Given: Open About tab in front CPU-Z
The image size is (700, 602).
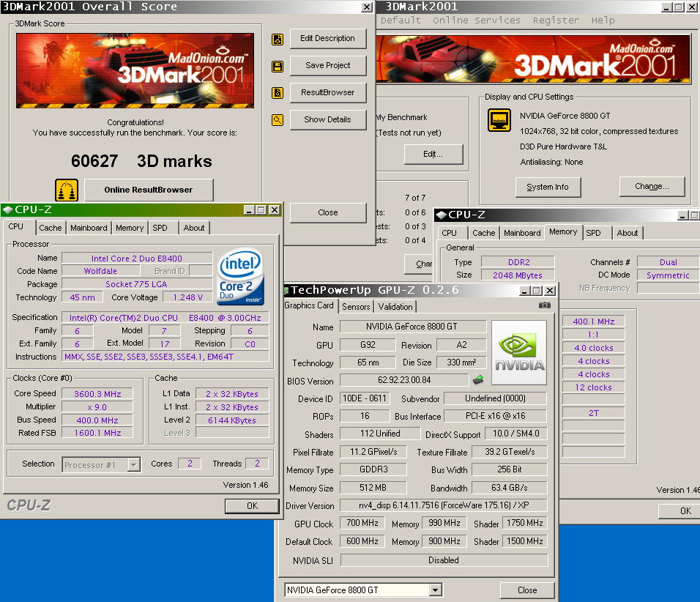Looking at the screenshot, I should tap(194, 228).
